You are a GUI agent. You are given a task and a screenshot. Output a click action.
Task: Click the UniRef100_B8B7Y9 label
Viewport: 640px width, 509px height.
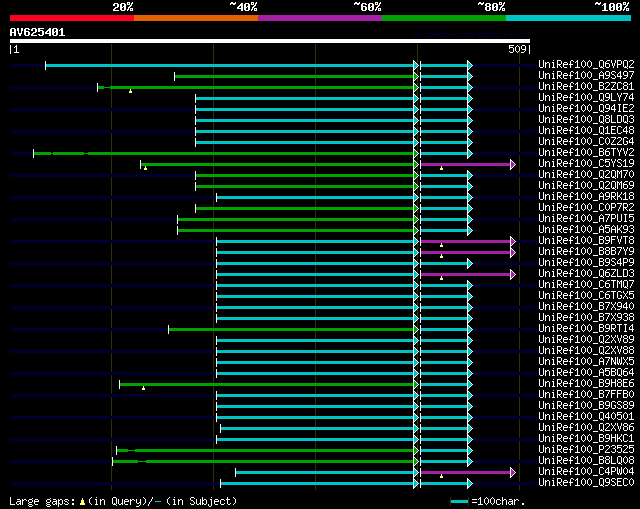(x=586, y=252)
